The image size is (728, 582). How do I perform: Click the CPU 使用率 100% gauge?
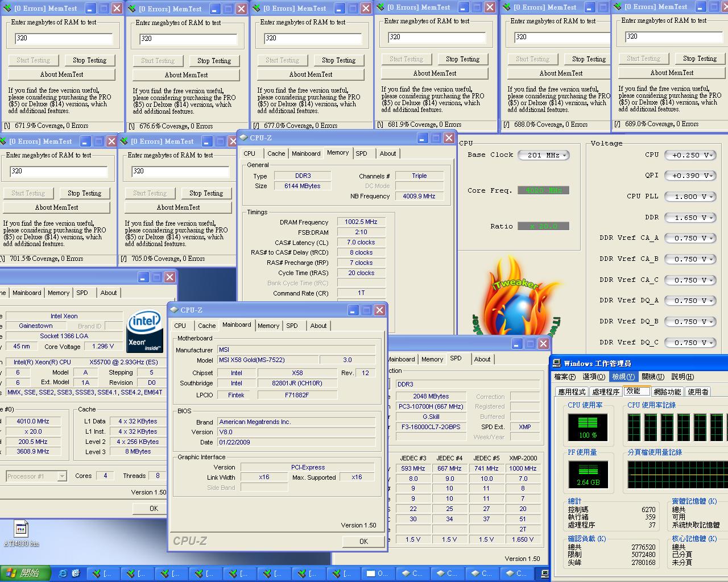pos(588,427)
